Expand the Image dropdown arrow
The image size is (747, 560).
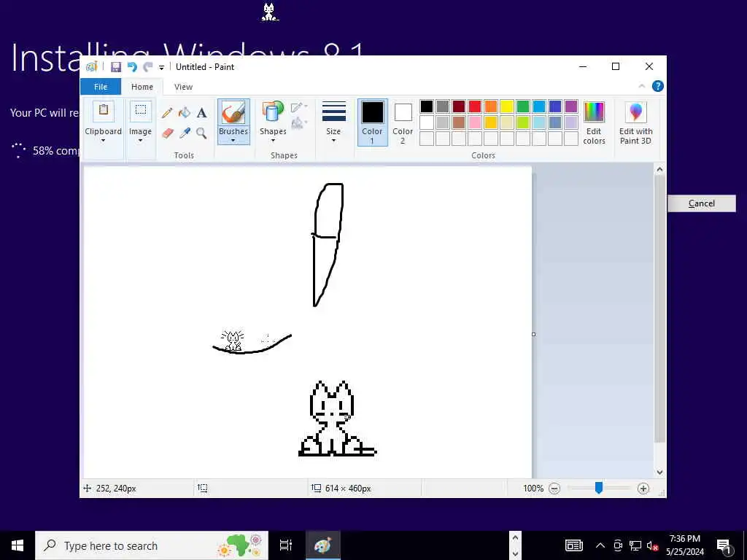(x=140, y=141)
